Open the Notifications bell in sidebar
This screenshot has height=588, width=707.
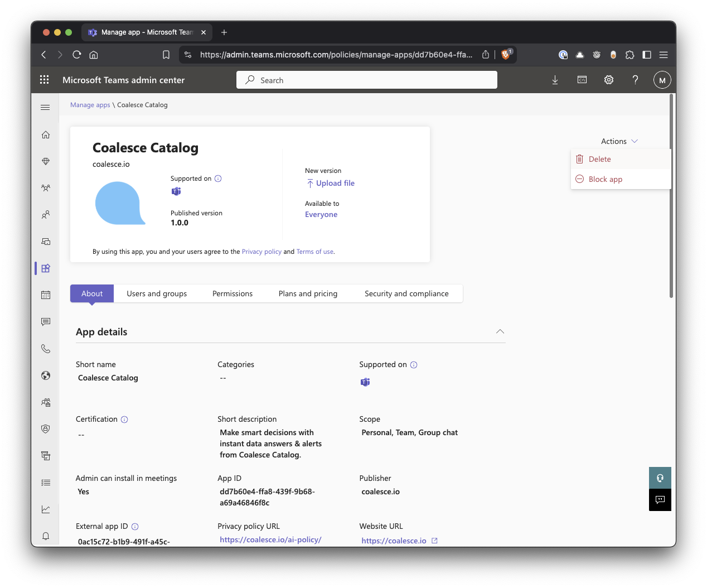46,536
